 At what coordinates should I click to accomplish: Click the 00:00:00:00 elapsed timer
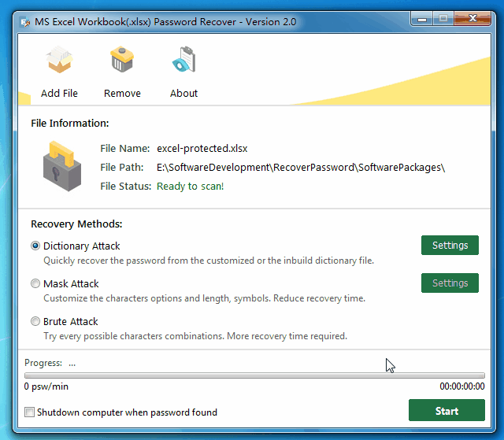[462, 386]
